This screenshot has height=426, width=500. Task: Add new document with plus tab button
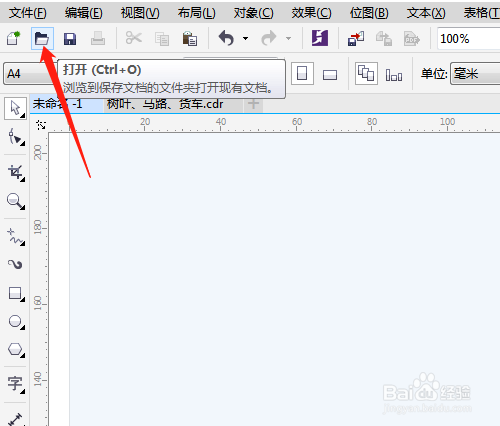point(253,104)
